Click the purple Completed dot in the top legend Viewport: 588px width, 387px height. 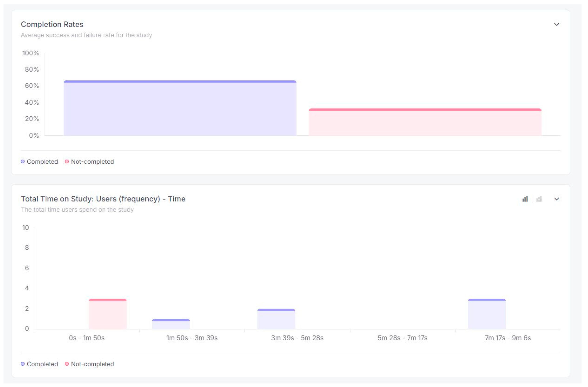[23, 162]
